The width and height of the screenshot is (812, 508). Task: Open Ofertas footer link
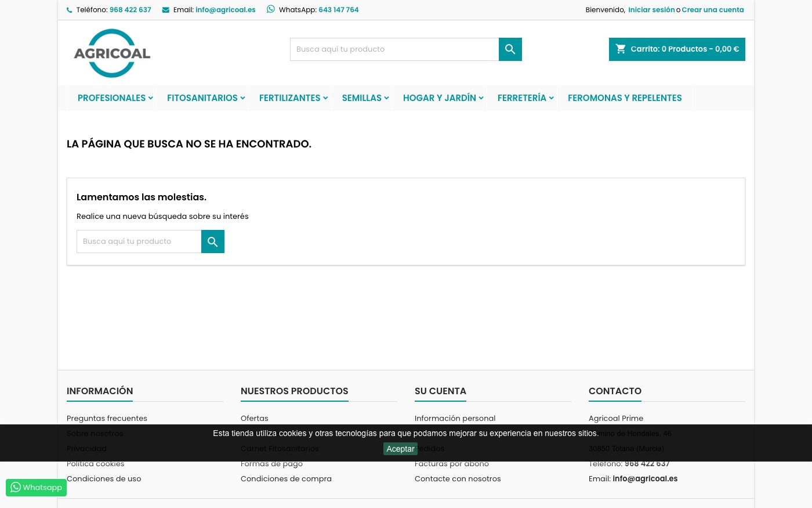pos(255,419)
